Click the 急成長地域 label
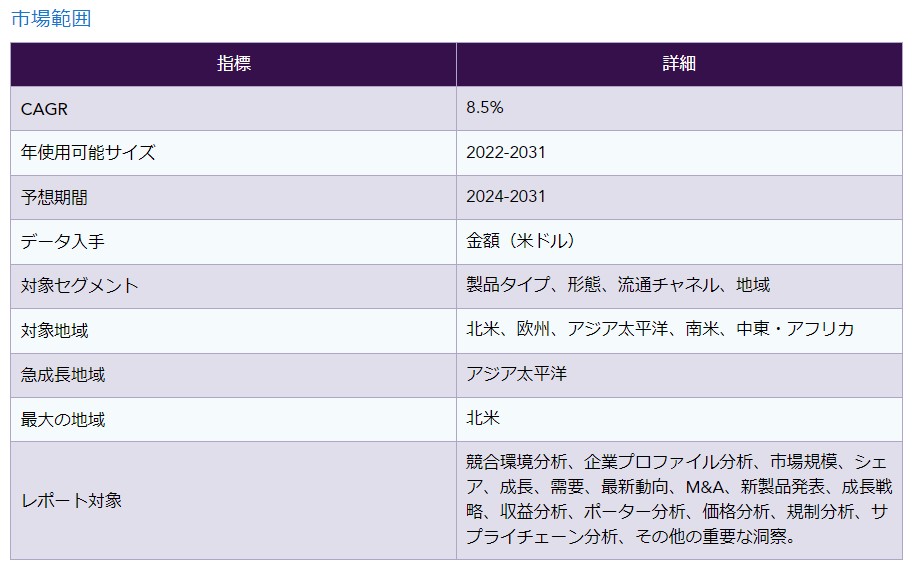Viewport: 915px width, 565px height. click(62, 375)
